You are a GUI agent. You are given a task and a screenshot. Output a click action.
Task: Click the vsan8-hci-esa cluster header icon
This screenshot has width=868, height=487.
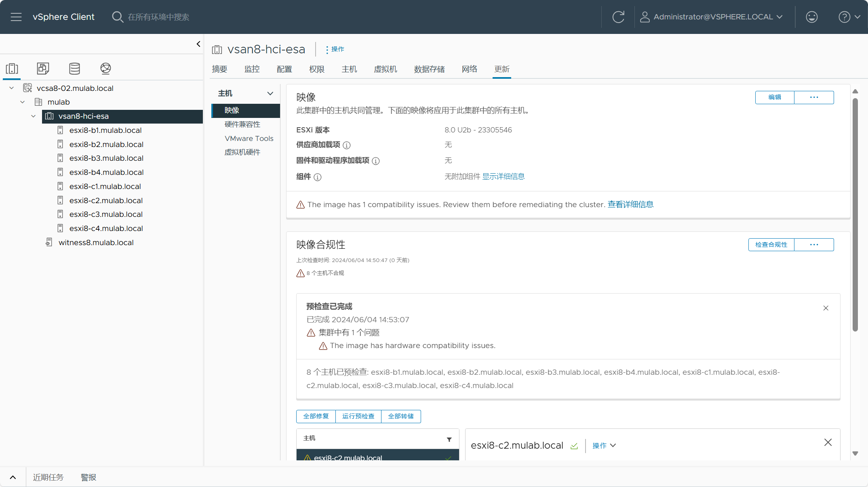[217, 50]
